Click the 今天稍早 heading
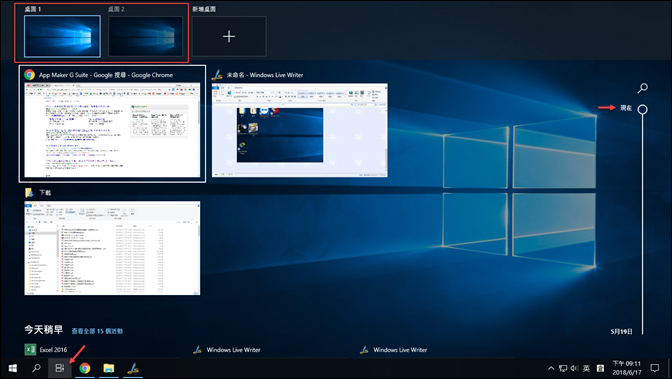The width and height of the screenshot is (672, 379). (43, 330)
